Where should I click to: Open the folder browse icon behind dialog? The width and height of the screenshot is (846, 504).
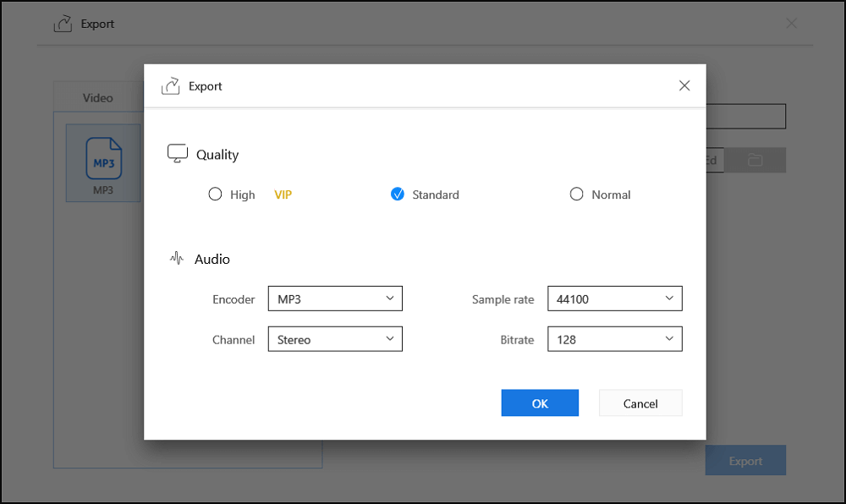click(x=755, y=160)
